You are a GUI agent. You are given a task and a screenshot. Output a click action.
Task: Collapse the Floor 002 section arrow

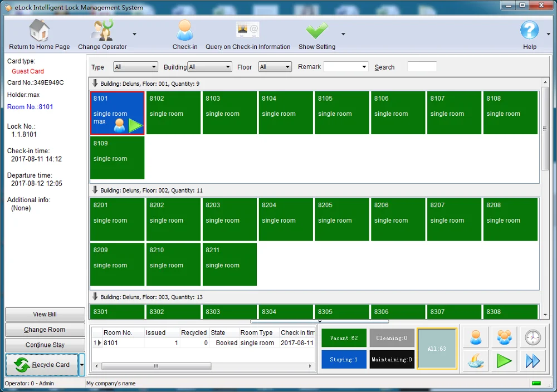95,190
